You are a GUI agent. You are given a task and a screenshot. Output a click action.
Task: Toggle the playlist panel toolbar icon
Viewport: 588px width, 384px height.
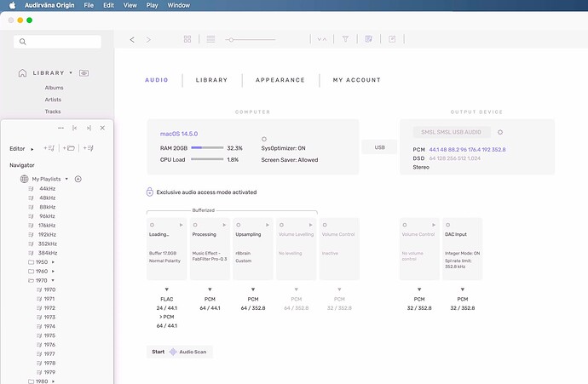(x=369, y=39)
